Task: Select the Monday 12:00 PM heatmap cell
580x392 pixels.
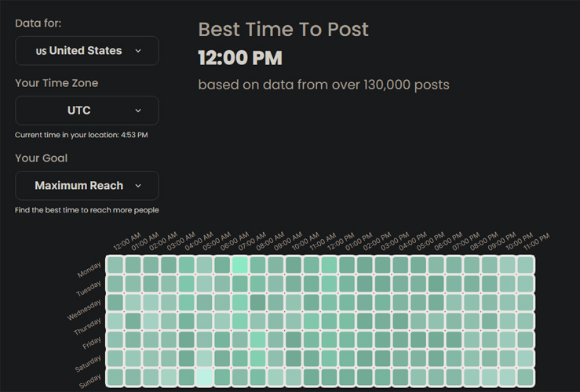Action: point(329,265)
